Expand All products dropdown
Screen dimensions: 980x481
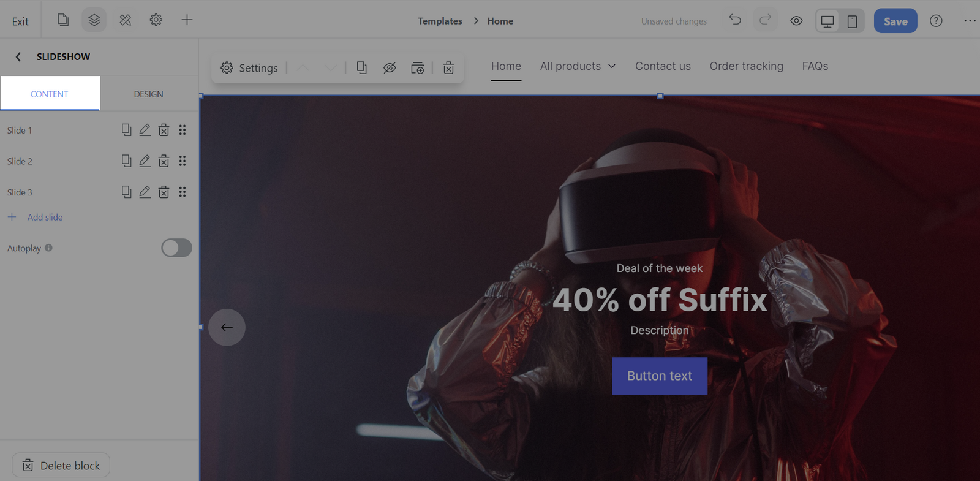point(578,66)
